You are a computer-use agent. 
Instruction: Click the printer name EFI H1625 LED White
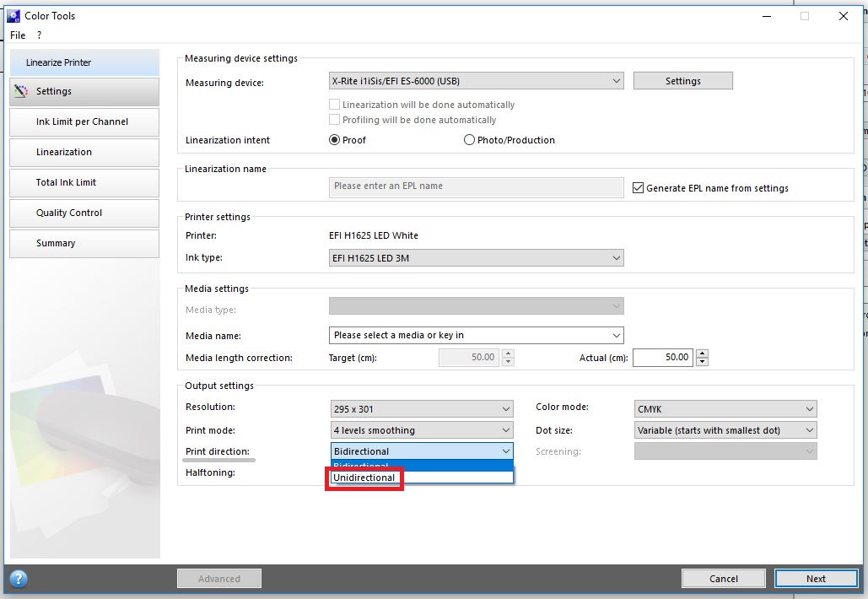click(x=374, y=235)
